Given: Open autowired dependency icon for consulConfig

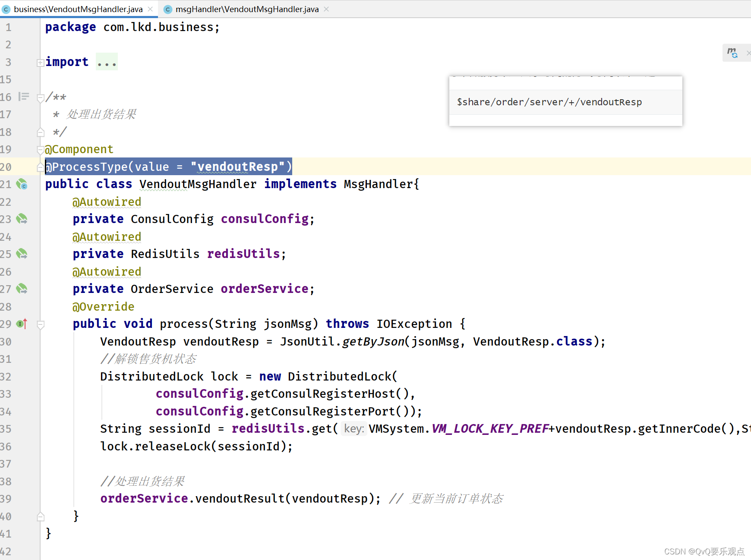Looking at the screenshot, I should tap(22, 219).
